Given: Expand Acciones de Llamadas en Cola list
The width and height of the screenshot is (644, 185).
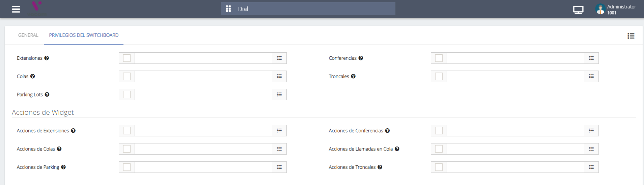Looking at the screenshot, I should click(591, 149).
